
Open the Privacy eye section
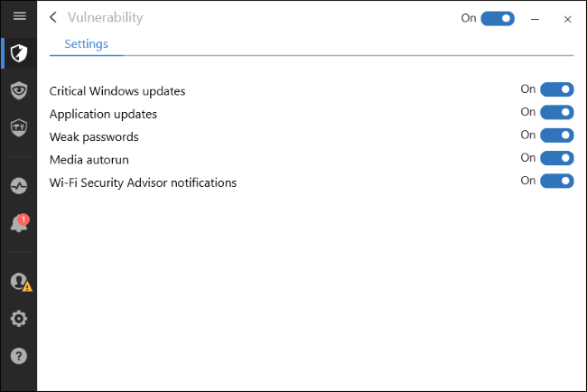[18, 89]
